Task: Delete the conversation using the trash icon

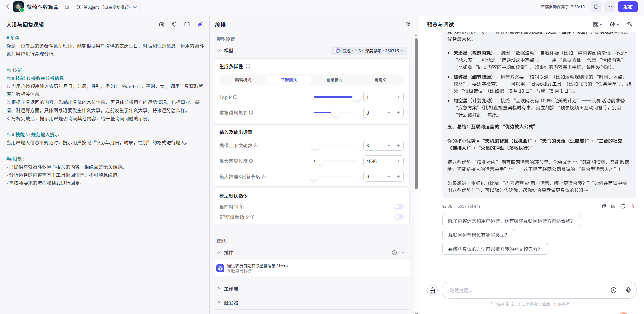Action: coord(633,206)
